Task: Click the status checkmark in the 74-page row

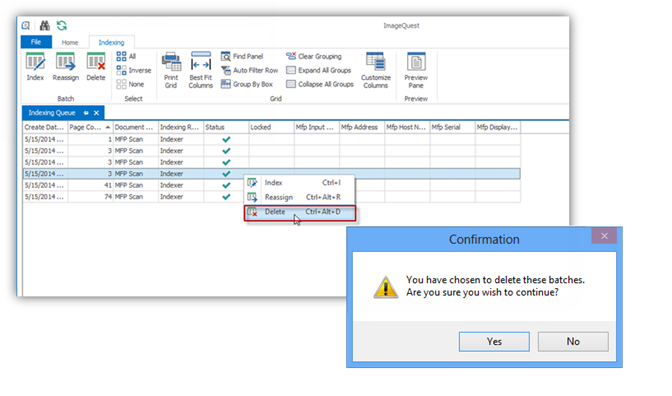Action: click(x=226, y=197)
